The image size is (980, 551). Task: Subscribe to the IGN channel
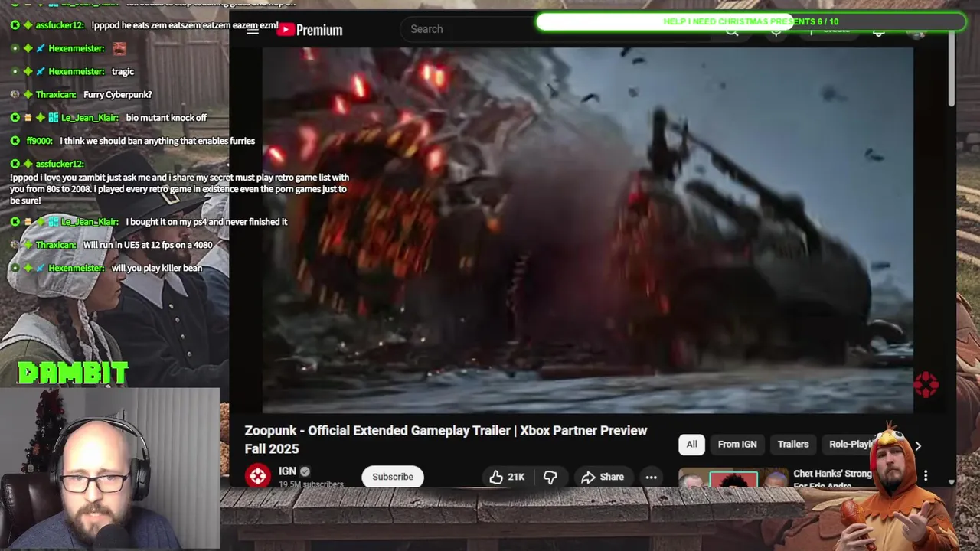pos(393,477)
